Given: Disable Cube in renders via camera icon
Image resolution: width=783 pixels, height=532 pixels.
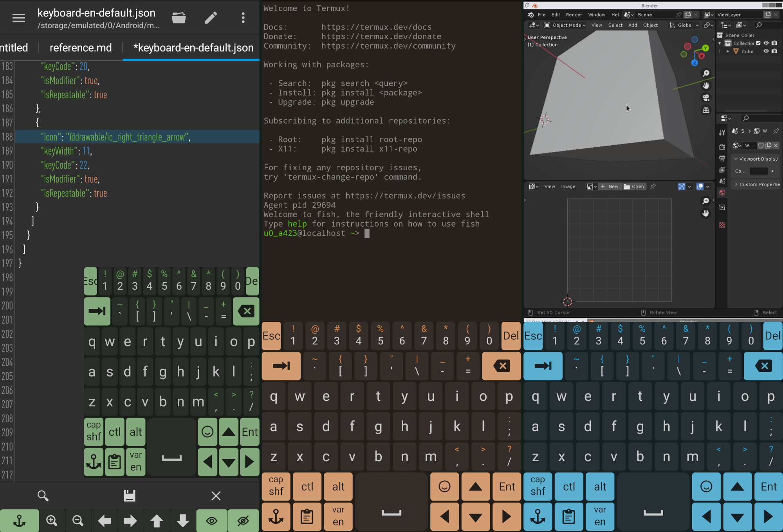Looking at the screenshot, I should pos(774,51).
